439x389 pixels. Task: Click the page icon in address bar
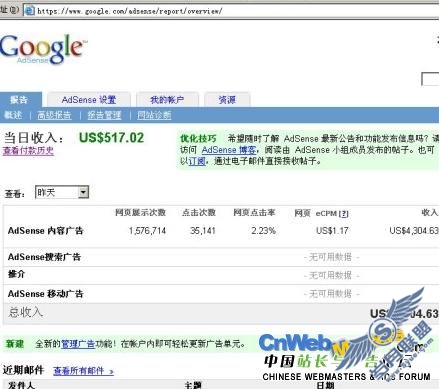30,10
